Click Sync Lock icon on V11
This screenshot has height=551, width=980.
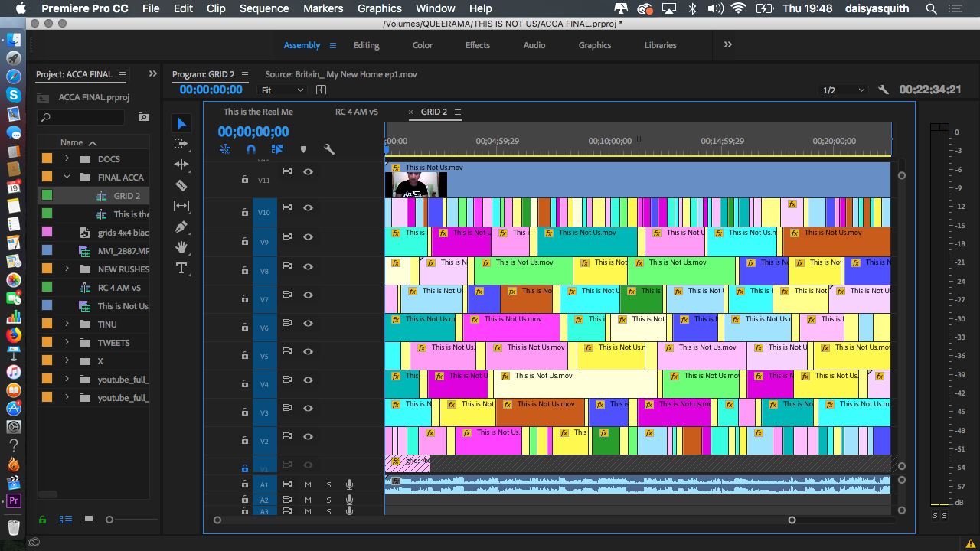(288, 172)
